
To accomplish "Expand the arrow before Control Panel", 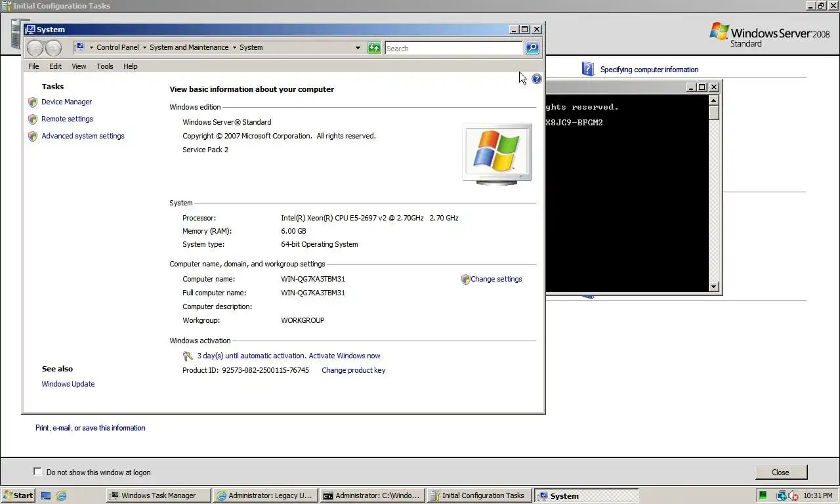I will coord(91,47).
